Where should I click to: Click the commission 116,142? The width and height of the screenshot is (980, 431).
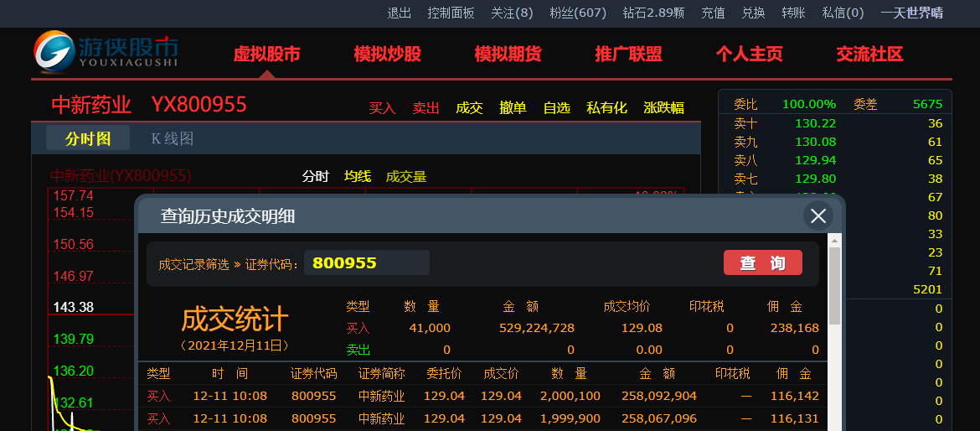pos(792,395)
